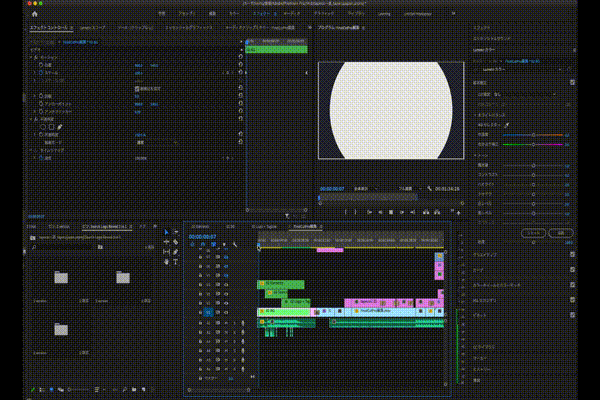Click the Lumetri Temperature slider handle
This screenshot has height=400, width=600.
click(x=533, y=135)
